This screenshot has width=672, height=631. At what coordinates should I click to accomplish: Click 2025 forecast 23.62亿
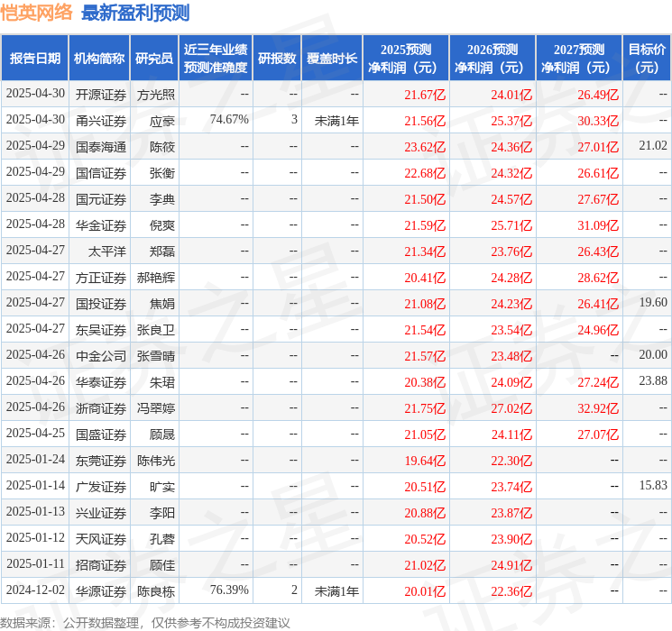pyautogui.click(x=425, y=147)
